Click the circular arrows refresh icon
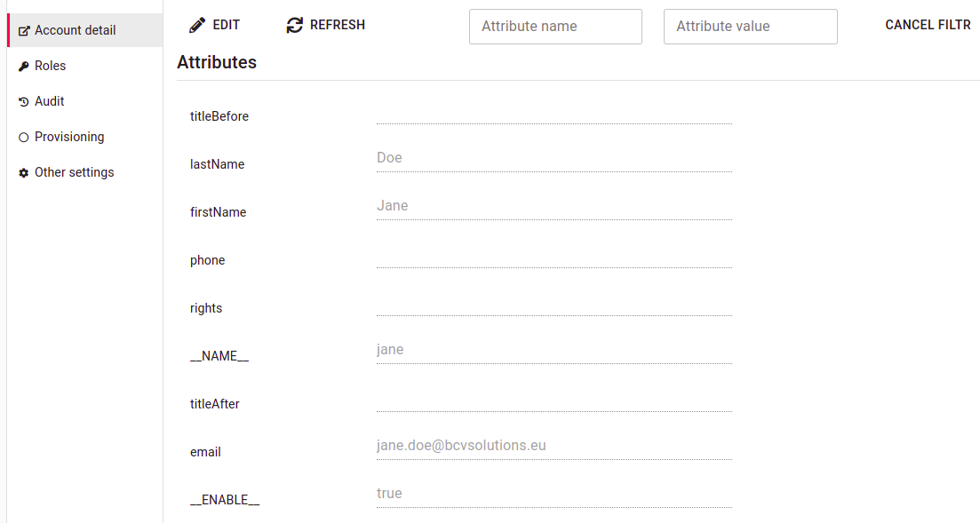The width and height of the screenshot is (980, 523). coord(294,25)
